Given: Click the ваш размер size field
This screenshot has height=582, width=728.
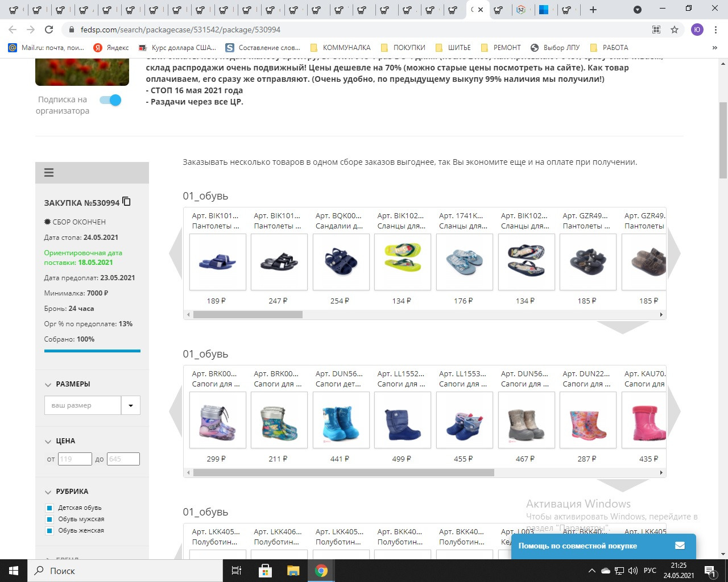Looking at the screenshot, I should tap(83, 405).
